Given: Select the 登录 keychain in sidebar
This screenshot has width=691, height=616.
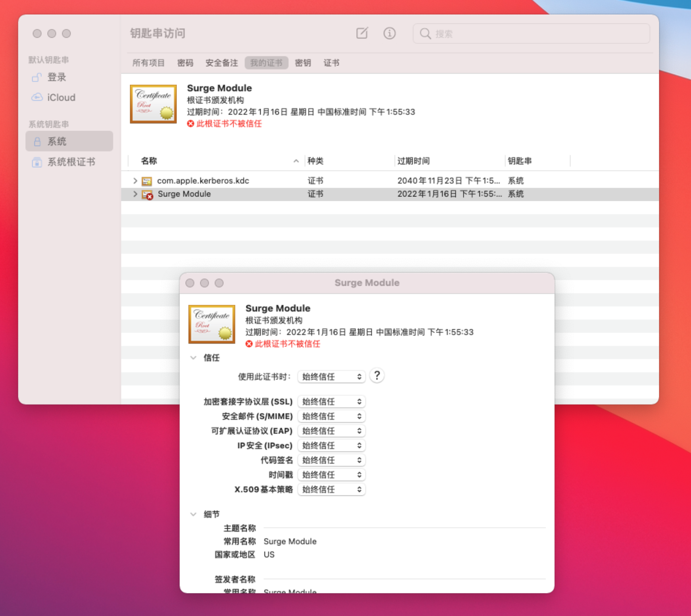Looking at the screenshot, I should pyautogui.click(x=69, y=77).
